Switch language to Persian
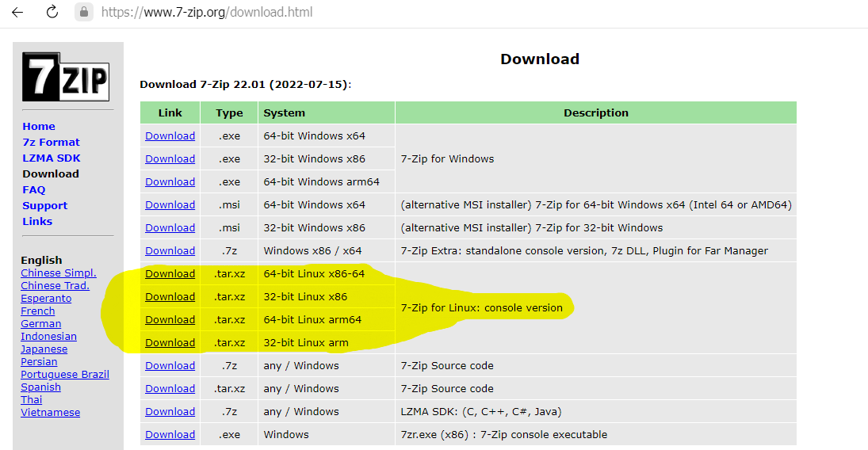Image resolution: width=868 pixels, height=450 pixels. [x=39, y=362]
